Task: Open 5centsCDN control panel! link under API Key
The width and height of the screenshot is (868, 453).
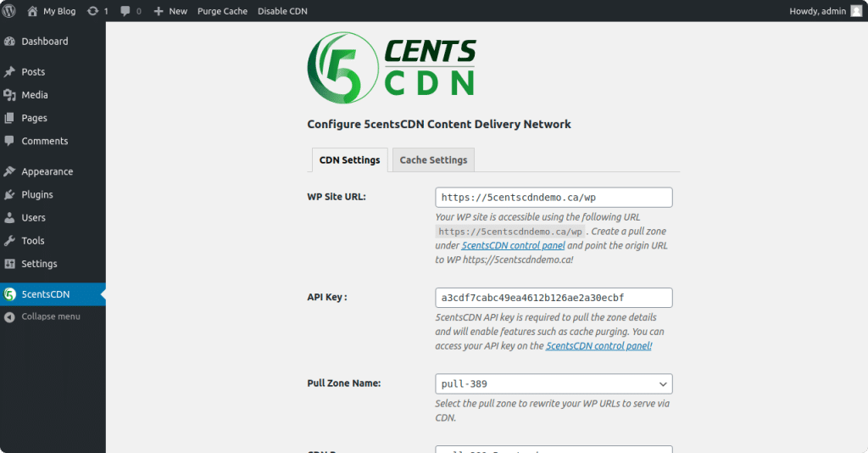Action: tap(599, 346)
